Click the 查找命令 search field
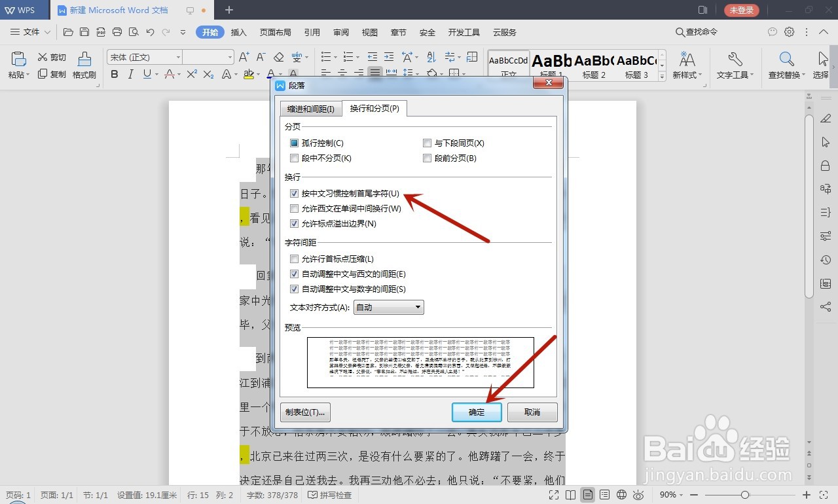This screenshot has height=504, width=838. pyautogui.click(x=697, y=31)
